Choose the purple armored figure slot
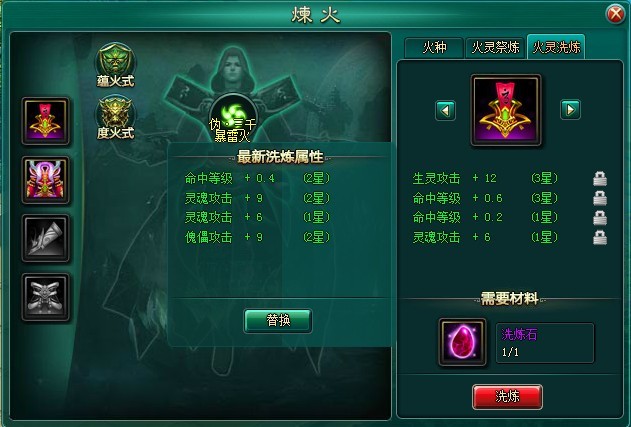 coord(45,180)
